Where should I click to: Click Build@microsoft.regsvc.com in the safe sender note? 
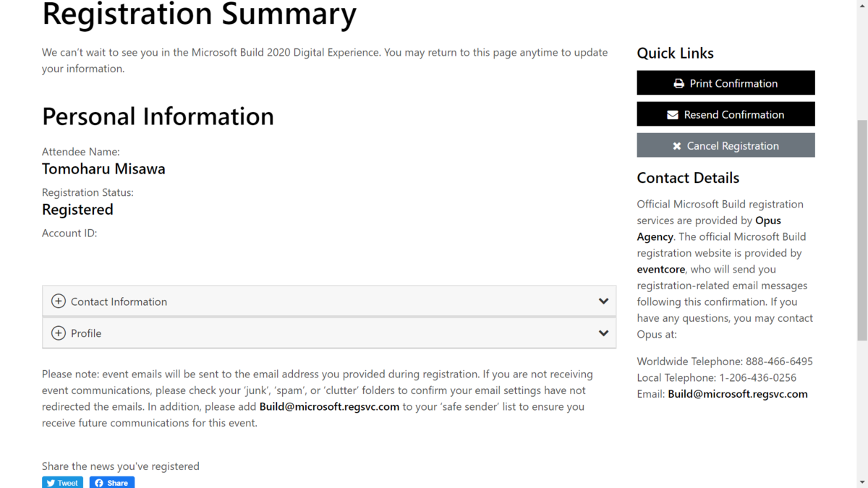[x=329, y=406]
